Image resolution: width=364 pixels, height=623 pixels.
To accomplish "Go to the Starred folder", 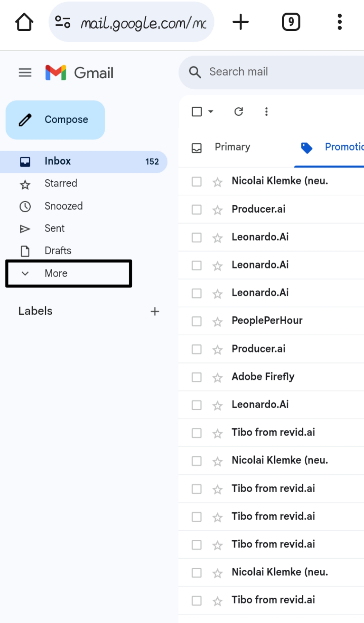I will click(61, 183).
